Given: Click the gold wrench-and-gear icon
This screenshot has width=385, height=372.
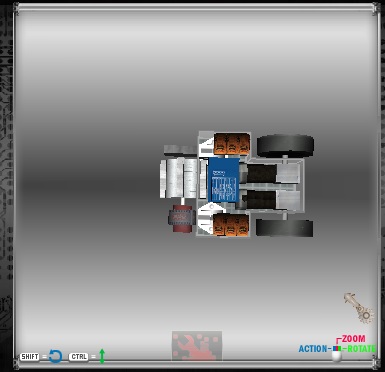Looking at the screenshot, I should click(x=359, y=308).
